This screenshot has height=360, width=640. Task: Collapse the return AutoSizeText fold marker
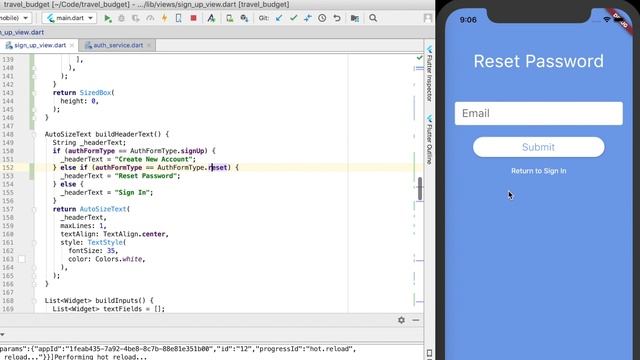pyautogui.click(x=34, y=209)
